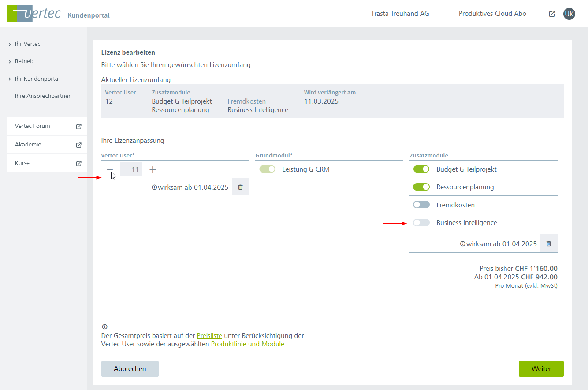Delete the Zusatzmodule change via trash icon
The width and height of the screenshot is (588, 390).
(549, 244)
